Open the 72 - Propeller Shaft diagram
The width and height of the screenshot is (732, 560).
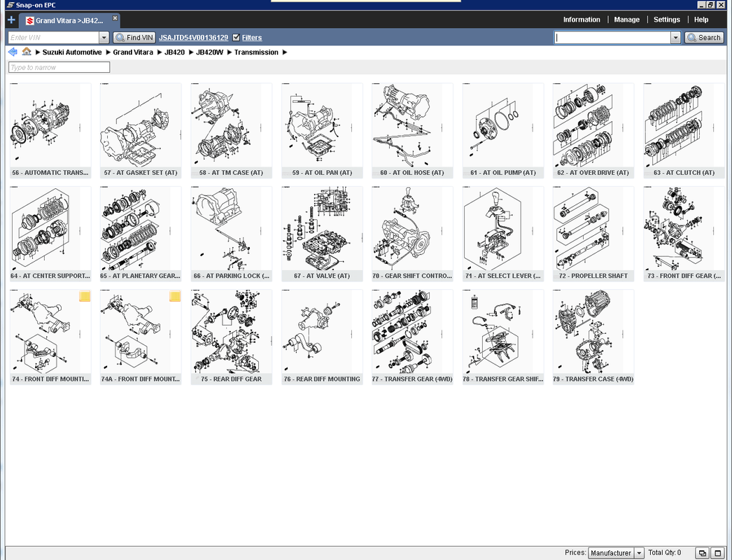[593, 234]
